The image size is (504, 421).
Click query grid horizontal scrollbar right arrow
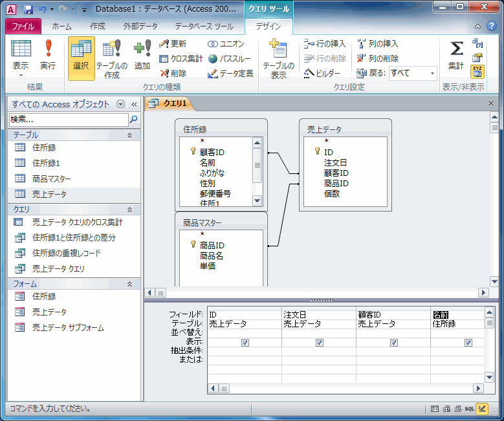(x=478, y=388)
